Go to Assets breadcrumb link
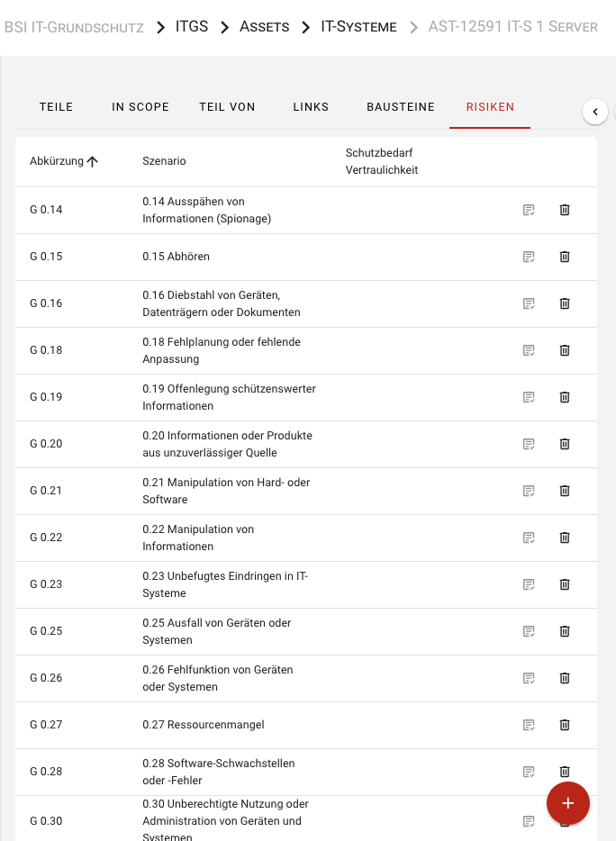The image size is (616, 841). [x=264, y=27]
